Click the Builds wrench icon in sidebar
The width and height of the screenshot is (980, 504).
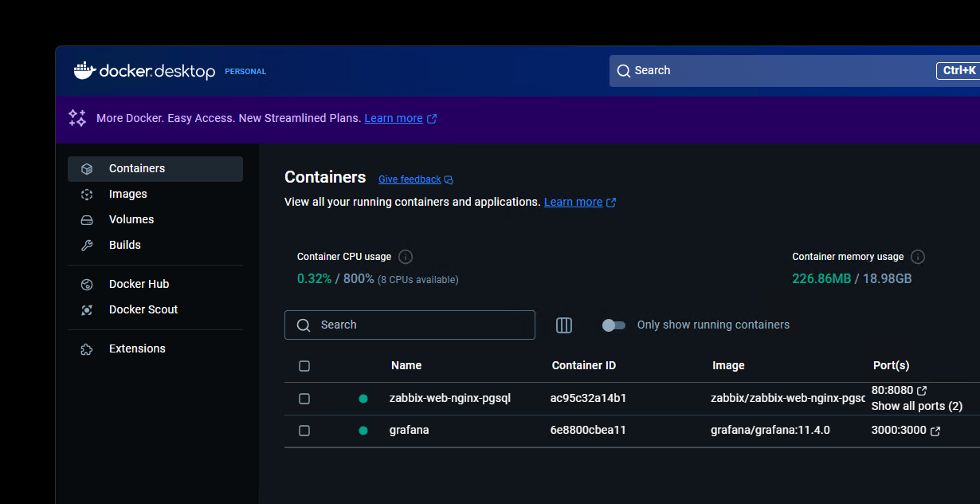click(87, 246)
